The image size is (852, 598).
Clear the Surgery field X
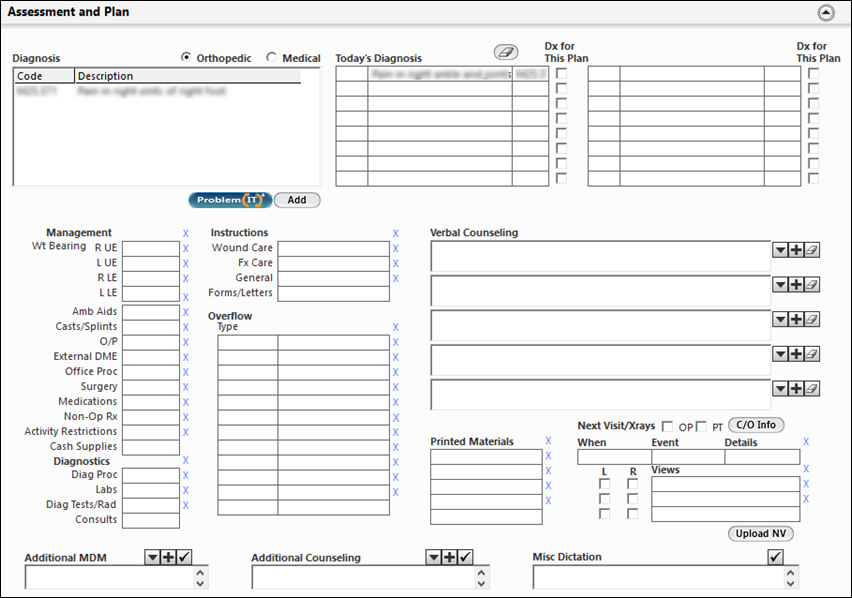[x=186, y=387]
